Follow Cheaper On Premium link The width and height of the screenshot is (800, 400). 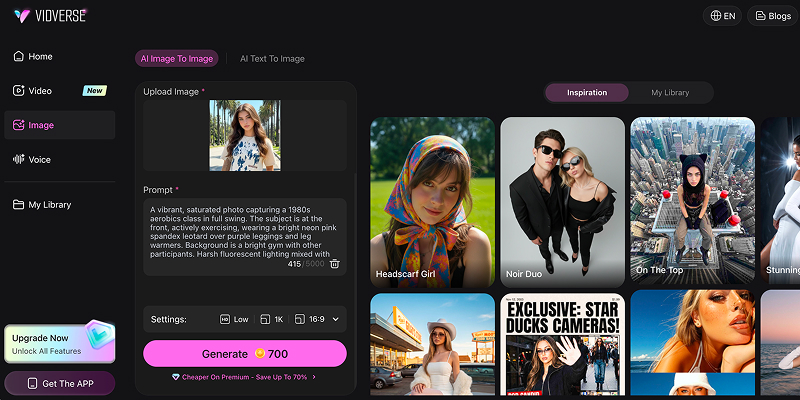click(x=244, y=377)
